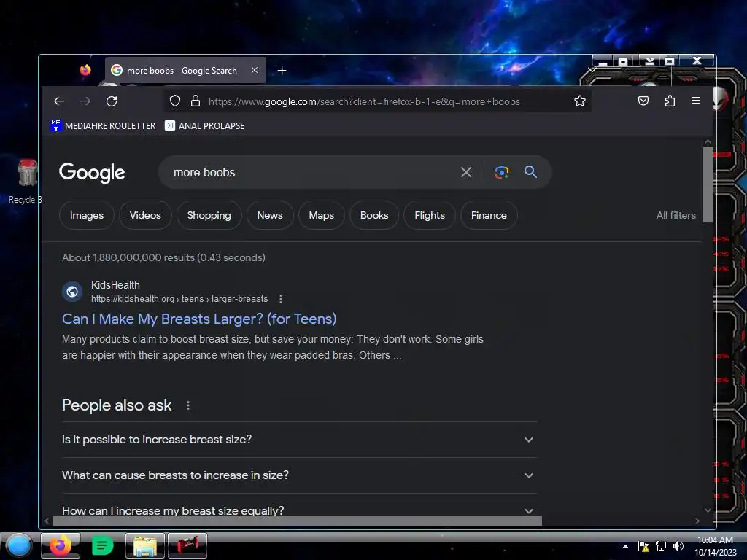Click the taskbar clock and date
The width and height of the screenshot is (747, 560).
[715, 546]
